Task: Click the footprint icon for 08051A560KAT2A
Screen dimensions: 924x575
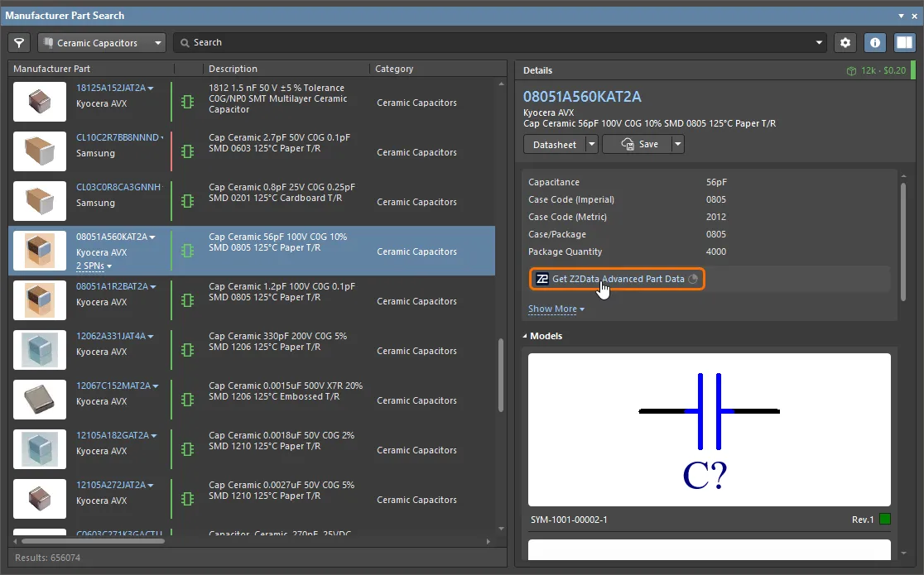Action: [x=187, y=251]
